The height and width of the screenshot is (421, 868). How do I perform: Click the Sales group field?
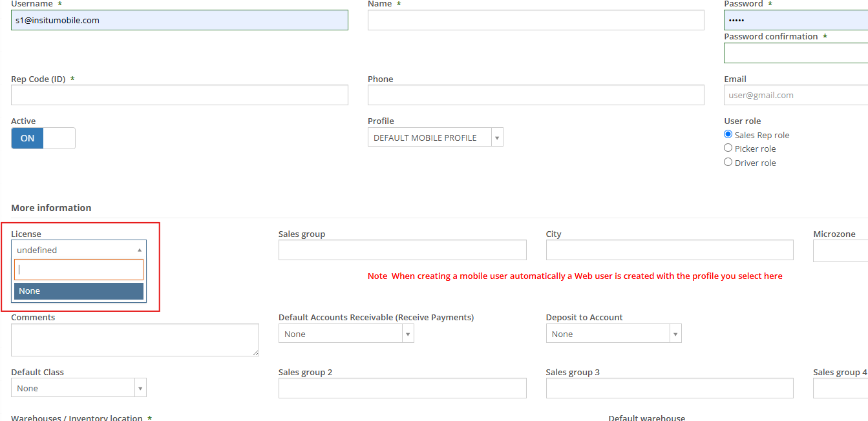click(403, 250)
